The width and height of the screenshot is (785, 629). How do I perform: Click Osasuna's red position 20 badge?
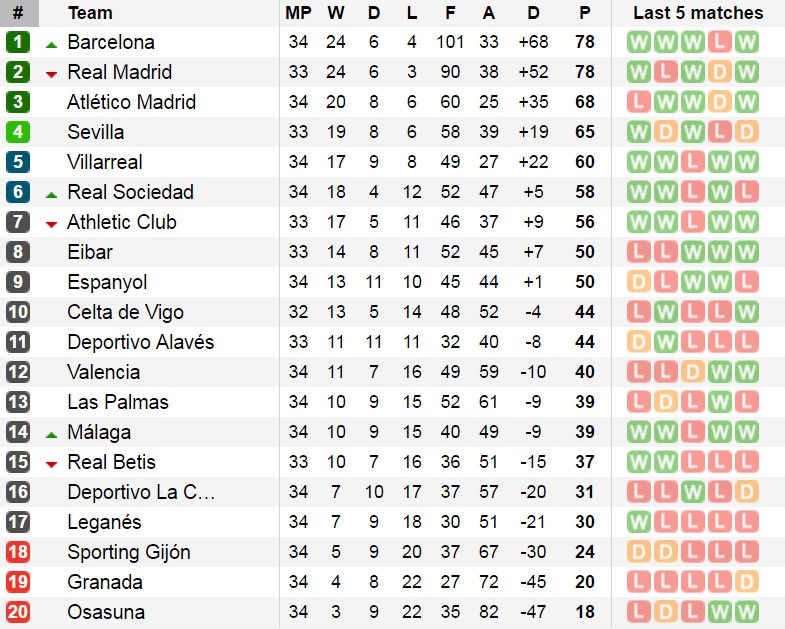point(18,612)
